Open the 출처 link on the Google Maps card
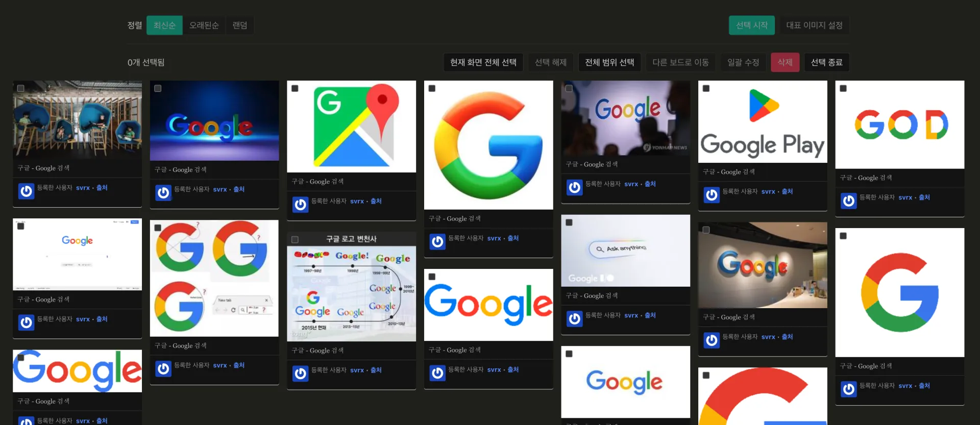The height and width of the screenshot is (425, 980). [x=376, y=201]
